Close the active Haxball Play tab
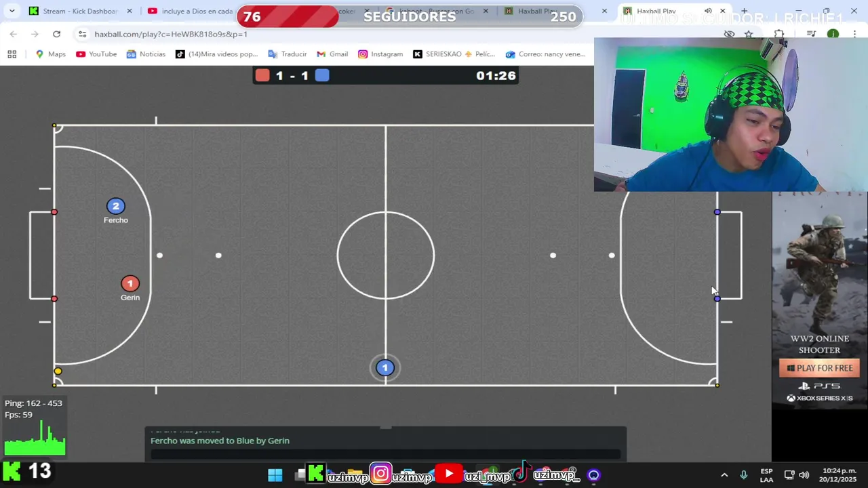 [x=722, y=11]
